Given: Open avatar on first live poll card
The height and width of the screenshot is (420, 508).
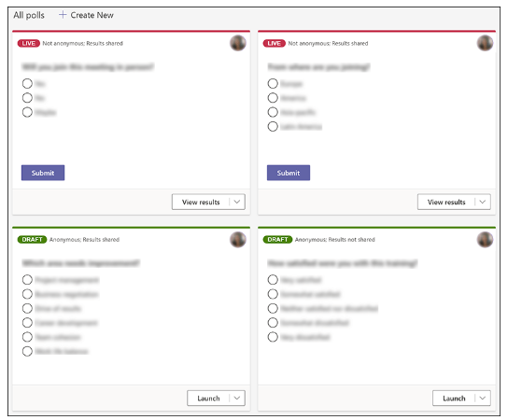Looking at the screenshot, I should 238,43.
